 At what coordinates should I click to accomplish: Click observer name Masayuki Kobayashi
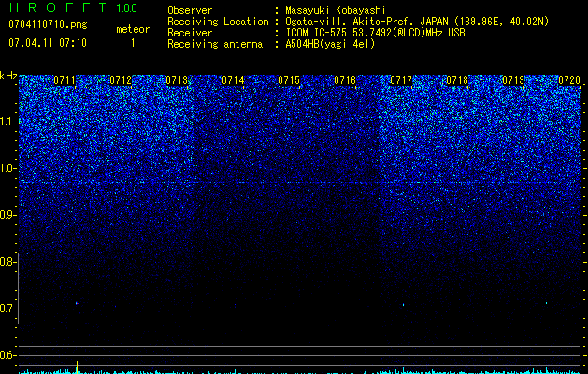click(336, 10)
